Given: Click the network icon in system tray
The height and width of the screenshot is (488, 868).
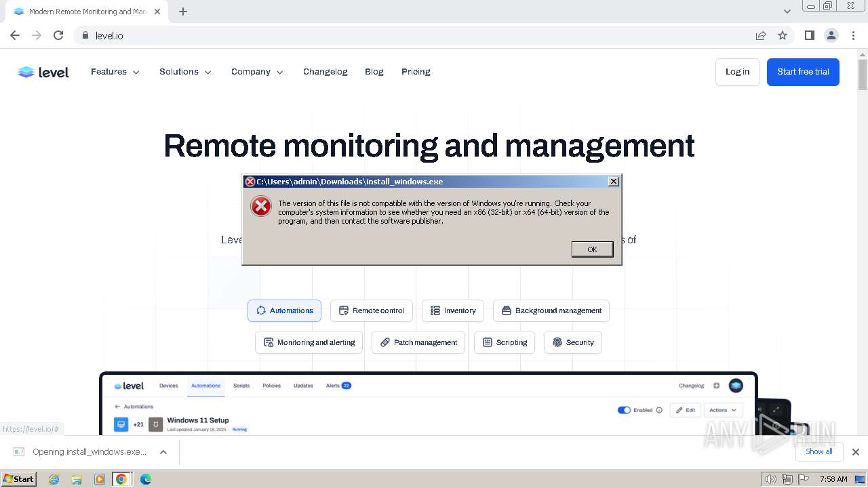Looking at the screenshot, I should click(787, 479).
